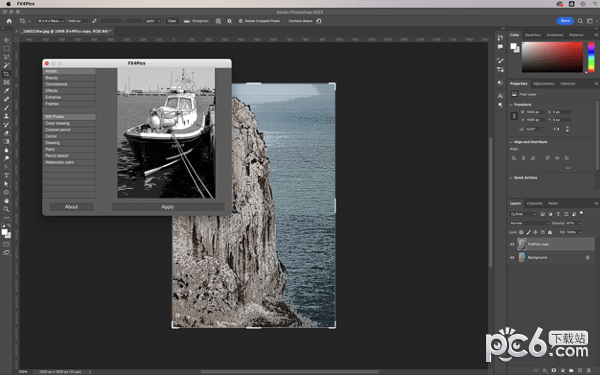
Task: Select the Crop tool in the left toolbar
Action: click(x=7, y=74)
